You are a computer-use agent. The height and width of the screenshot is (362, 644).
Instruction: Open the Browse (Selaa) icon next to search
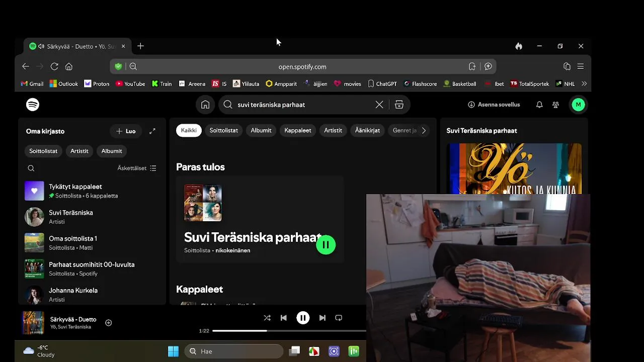click(x=399, y=105)
